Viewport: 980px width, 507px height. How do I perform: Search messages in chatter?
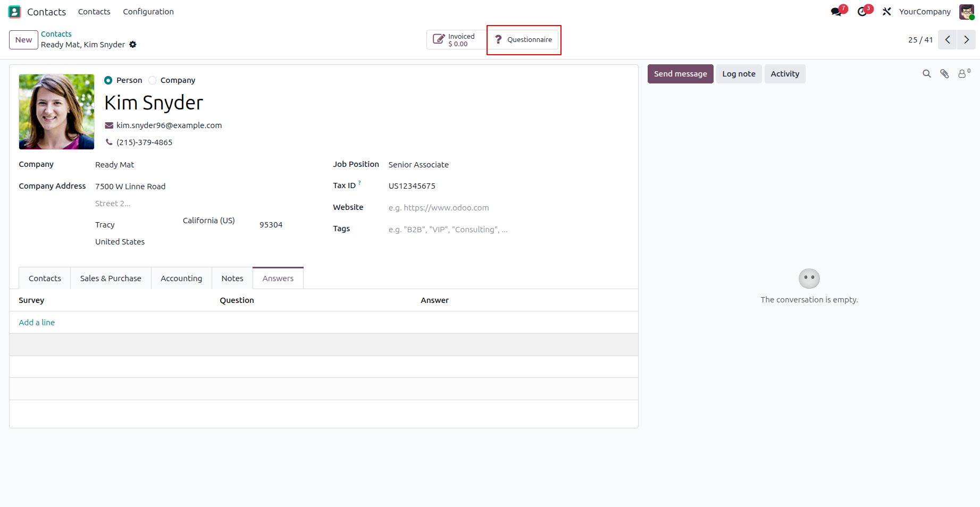(927, 74)
